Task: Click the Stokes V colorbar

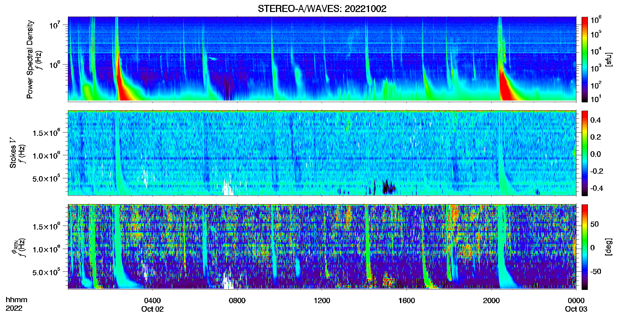Action: [x=584, y=153]
